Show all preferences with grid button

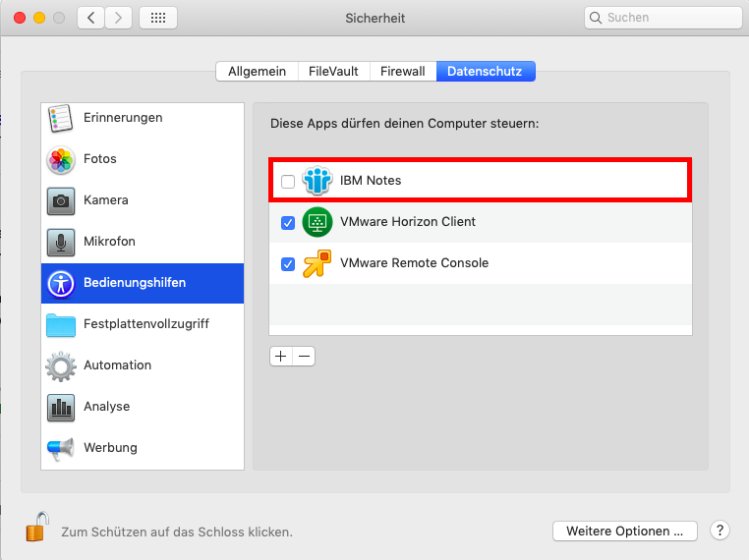[x=158, y=18]
